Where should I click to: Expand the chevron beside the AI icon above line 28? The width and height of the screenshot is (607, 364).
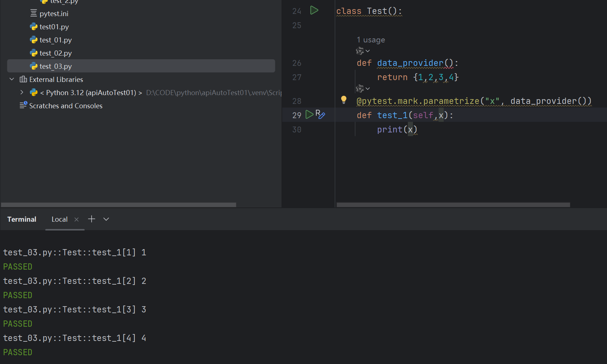coord(368,89)
